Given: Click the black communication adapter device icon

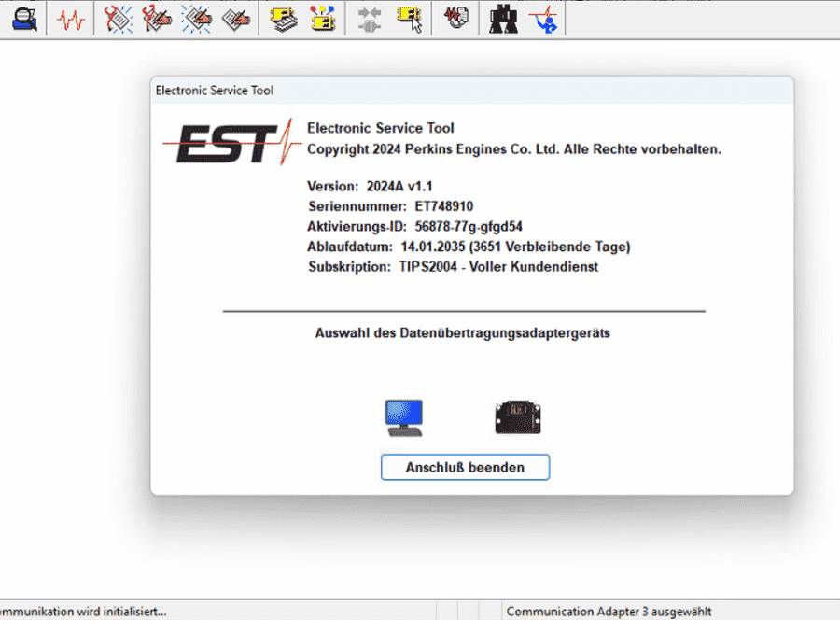Looking at the screenshot, I should click(517, 417).
